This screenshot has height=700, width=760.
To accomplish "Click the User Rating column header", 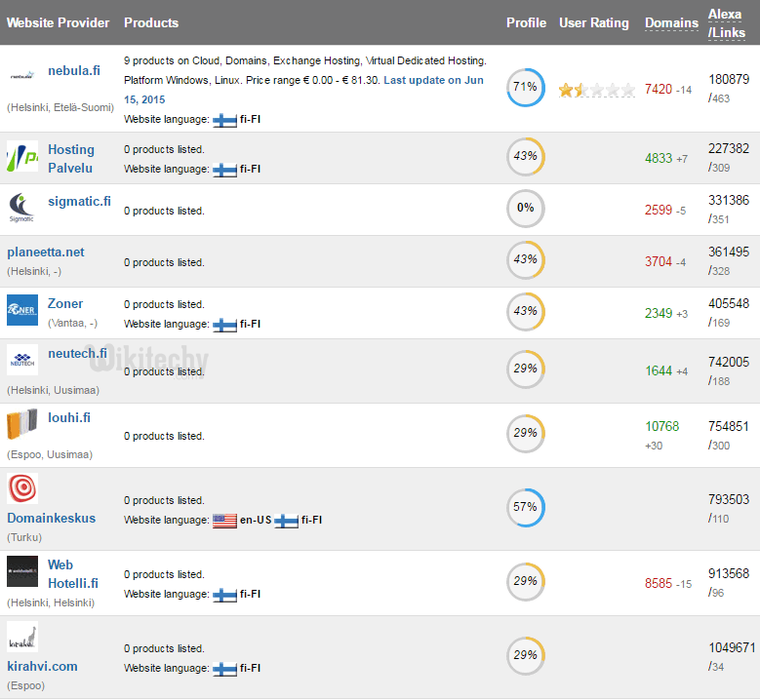I will tap(593, 23).
